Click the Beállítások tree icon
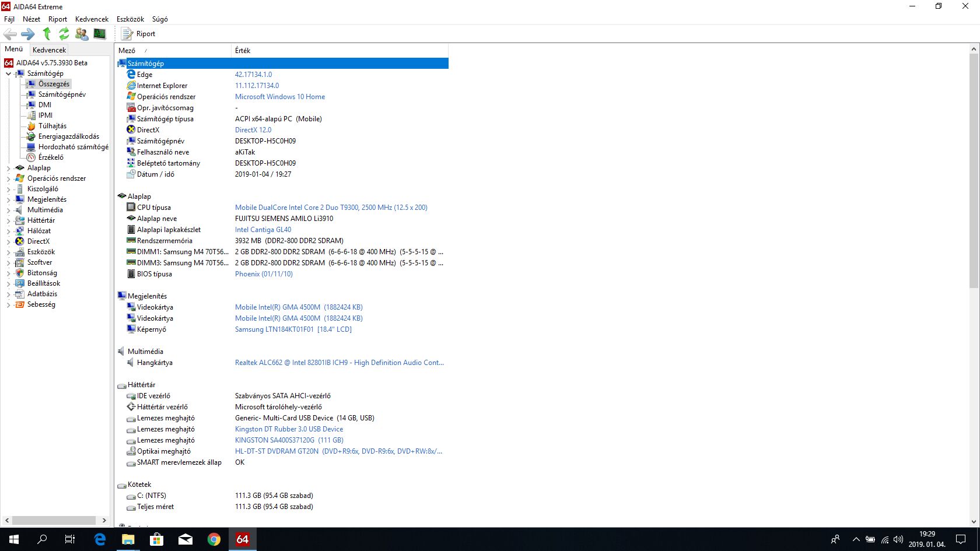The height and width of the screenshot is (551, 980). click(x=20, y=283)
